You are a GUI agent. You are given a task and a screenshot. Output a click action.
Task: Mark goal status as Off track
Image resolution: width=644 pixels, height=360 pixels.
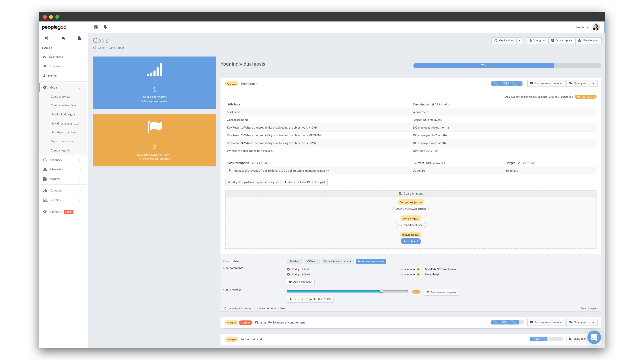click(312, 261)
